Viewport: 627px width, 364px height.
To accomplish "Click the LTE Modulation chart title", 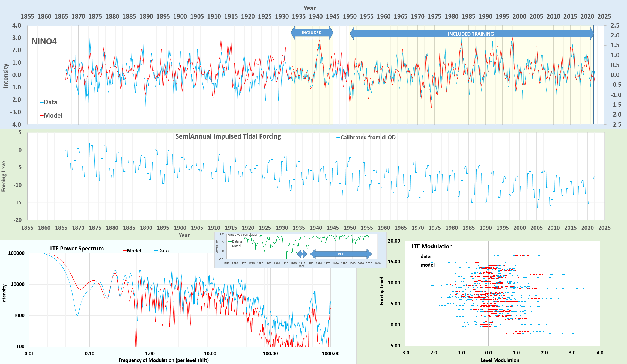I will point(432,246).
